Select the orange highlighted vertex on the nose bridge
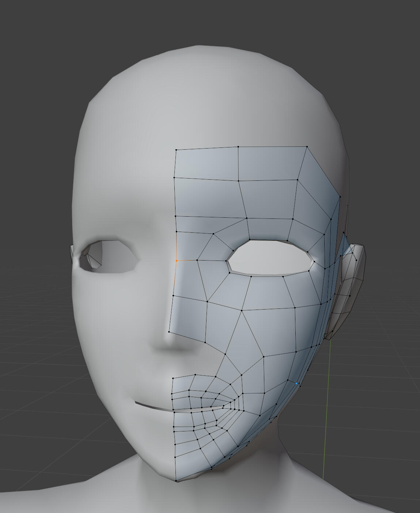420x513 pixels. (177, 261)
